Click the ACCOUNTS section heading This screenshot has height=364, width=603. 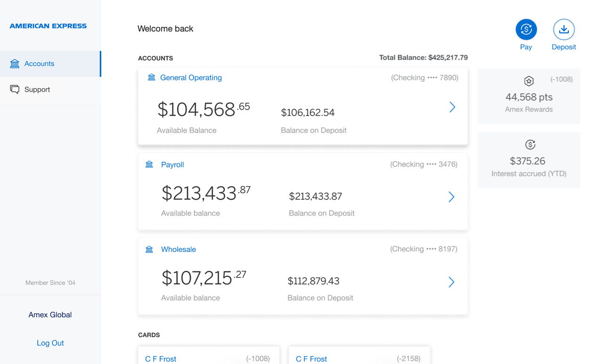155,58
